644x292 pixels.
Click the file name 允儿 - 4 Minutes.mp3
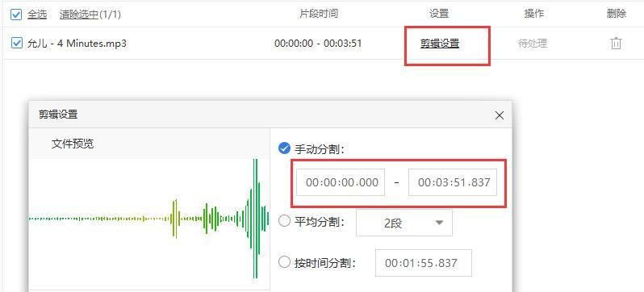pyautogui.click(x=77, y=43)
